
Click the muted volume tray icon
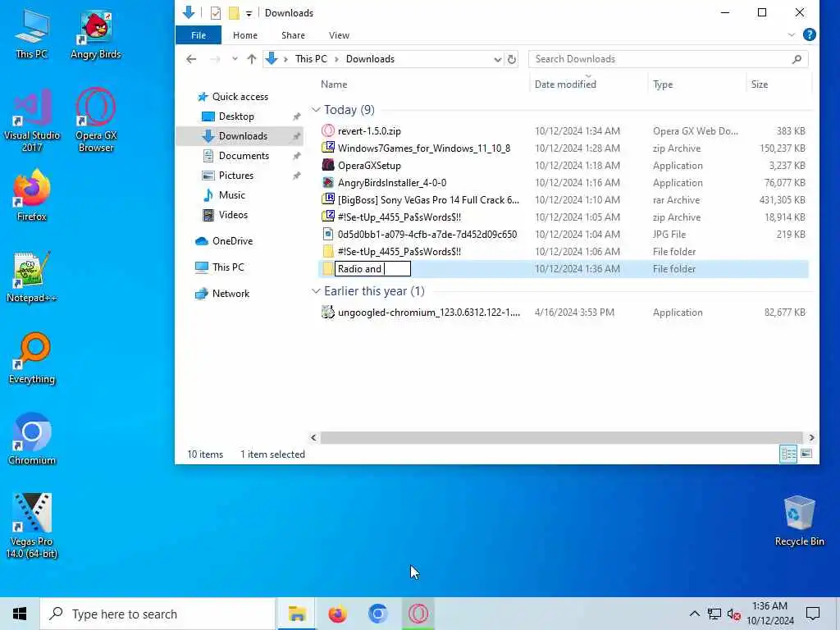coord(733,614)
